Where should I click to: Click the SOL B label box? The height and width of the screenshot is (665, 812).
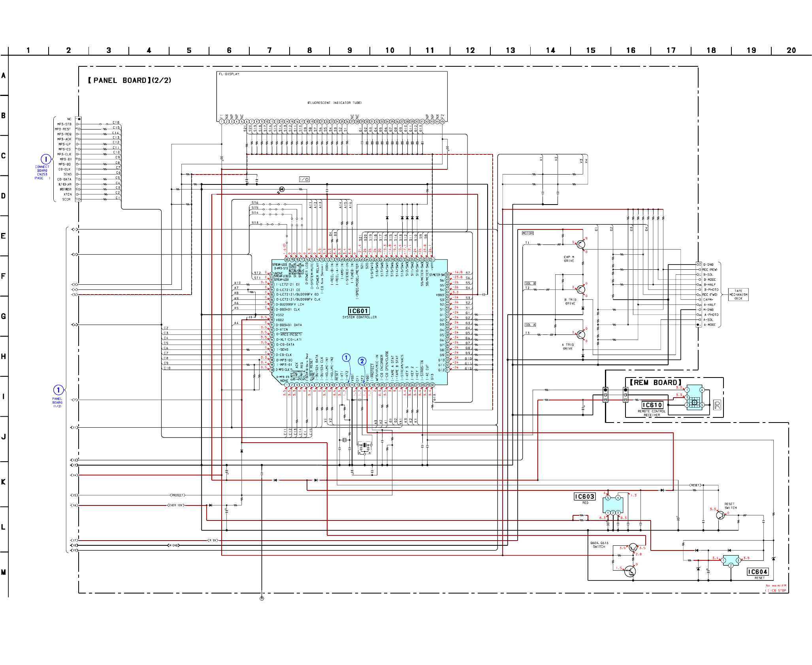tap(530, 284)
